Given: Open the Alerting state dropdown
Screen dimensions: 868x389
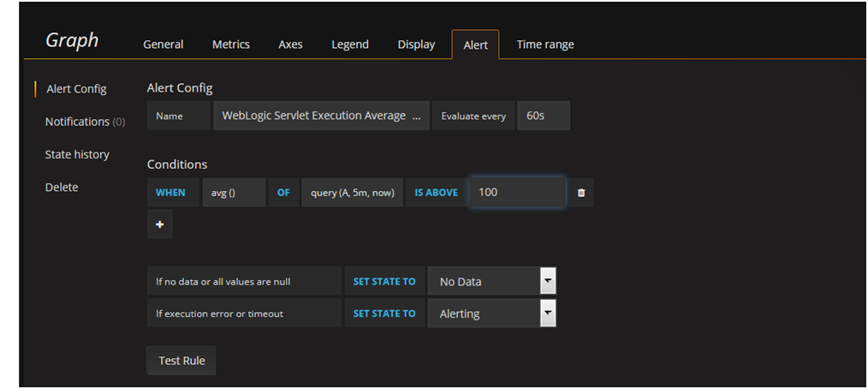Looking at the screenshot, I should point(491,313).
